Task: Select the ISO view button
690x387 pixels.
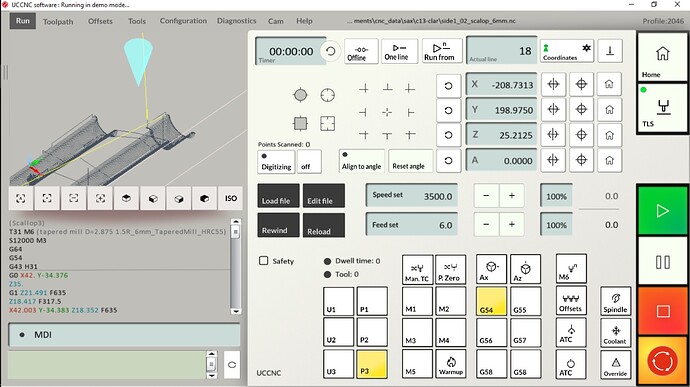Action: [x=231, y=199]
